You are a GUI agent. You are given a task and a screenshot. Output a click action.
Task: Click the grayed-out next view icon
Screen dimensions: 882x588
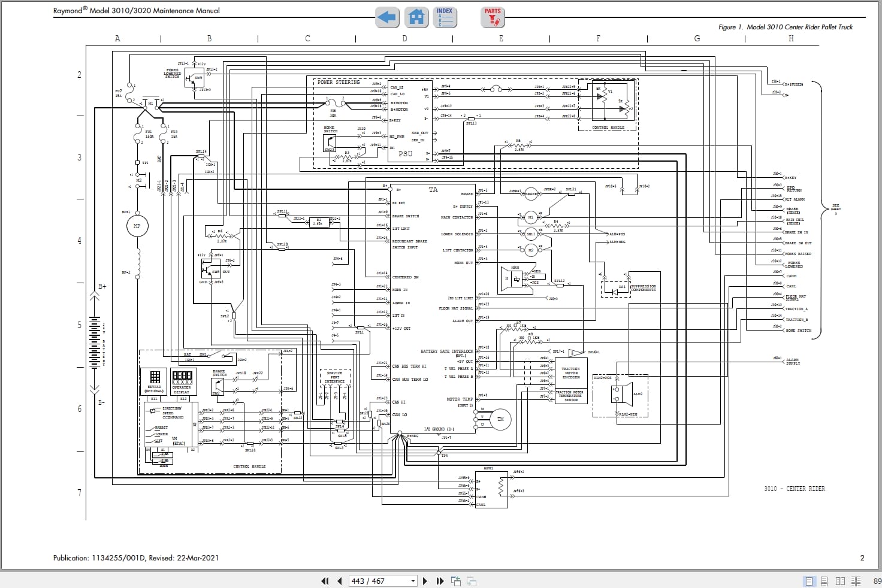click(x=472, y=581)
